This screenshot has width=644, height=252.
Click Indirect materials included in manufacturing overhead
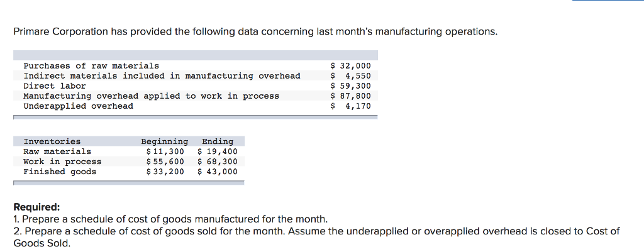[162, 76]
